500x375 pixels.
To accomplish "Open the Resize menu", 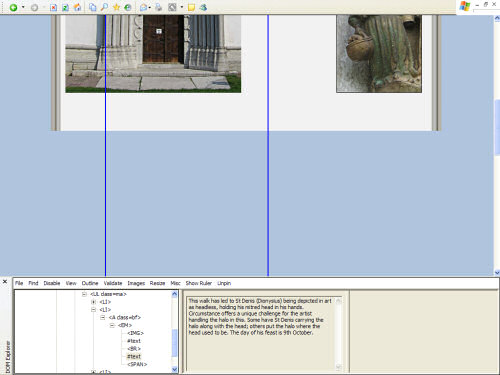I will (157, 283).
